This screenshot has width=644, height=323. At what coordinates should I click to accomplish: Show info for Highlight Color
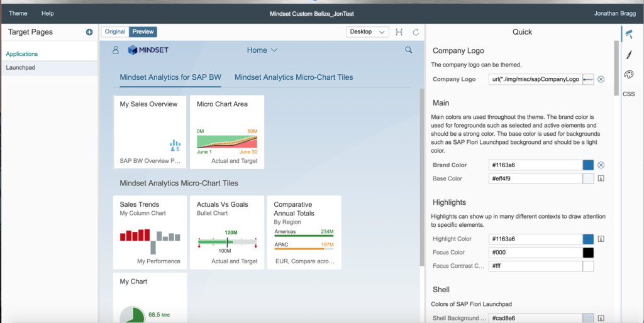click(x=601, y=239)
